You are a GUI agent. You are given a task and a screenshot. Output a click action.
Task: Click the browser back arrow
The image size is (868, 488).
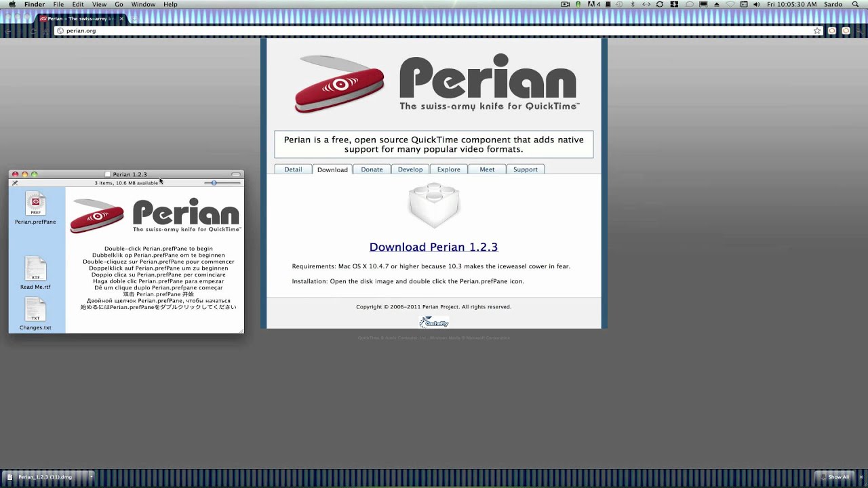(x=9, y=30)
